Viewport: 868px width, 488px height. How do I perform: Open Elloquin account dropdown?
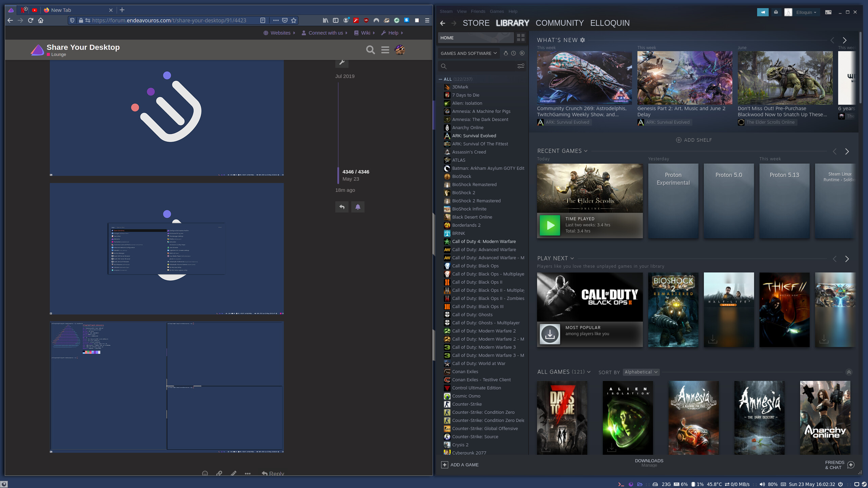coord(806,12)
